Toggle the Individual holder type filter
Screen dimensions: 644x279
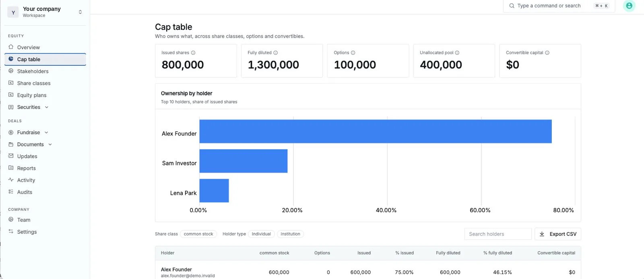point(261,234)
